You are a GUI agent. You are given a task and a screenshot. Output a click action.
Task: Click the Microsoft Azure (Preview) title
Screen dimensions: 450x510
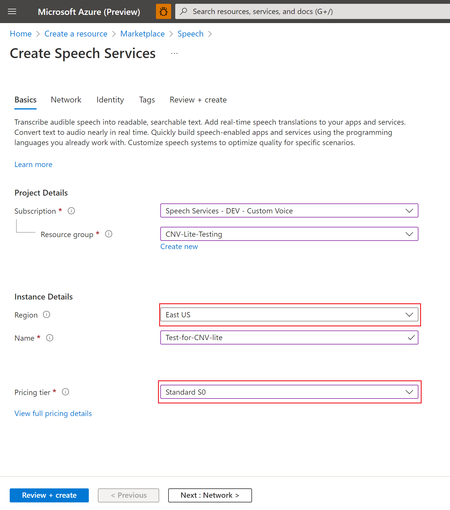point(89,12)
